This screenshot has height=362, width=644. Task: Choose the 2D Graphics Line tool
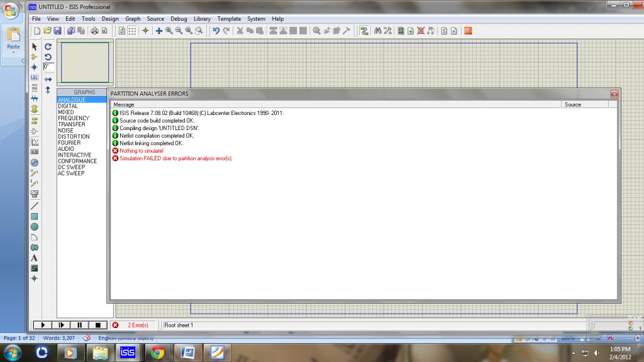click(x=35, y=206)
